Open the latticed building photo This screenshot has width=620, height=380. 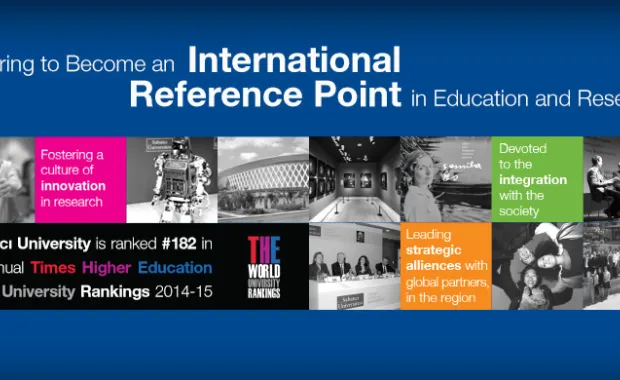(263, 180)
